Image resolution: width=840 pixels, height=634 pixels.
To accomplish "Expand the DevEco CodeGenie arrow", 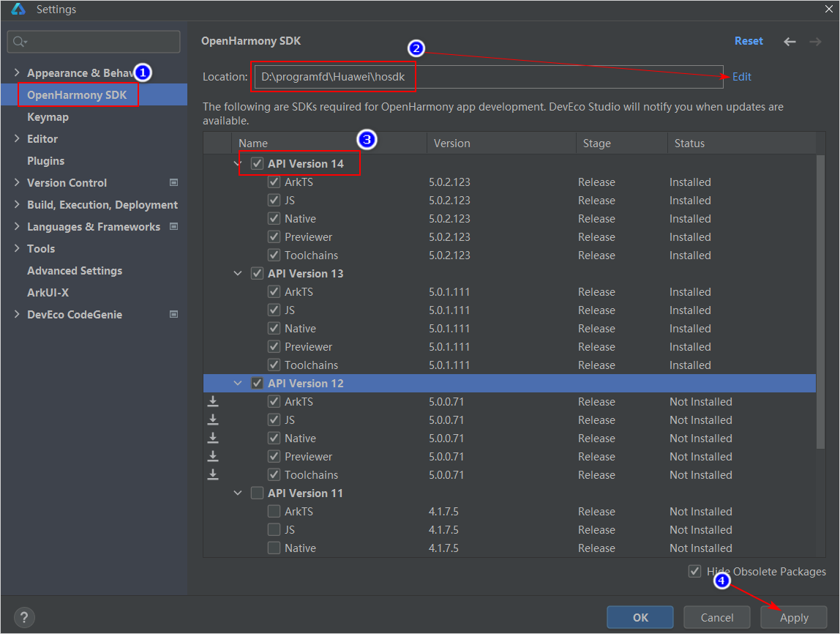I will pos(17,315).
